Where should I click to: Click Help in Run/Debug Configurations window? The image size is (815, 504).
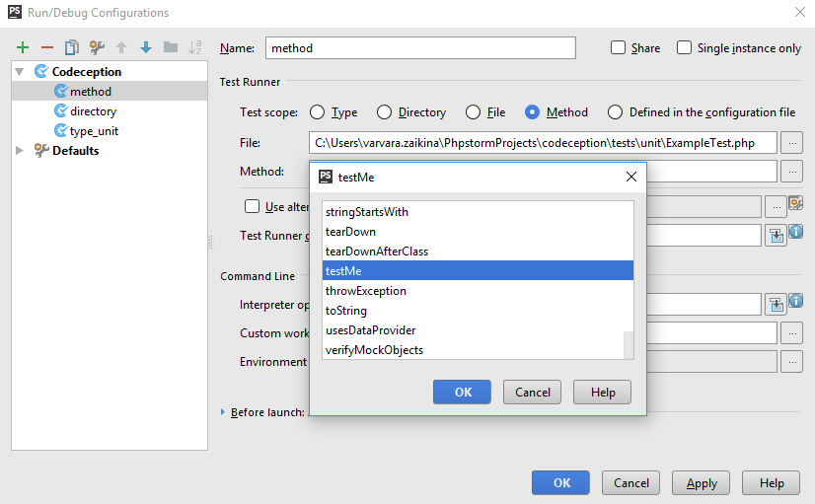click(x=772, y=483)
